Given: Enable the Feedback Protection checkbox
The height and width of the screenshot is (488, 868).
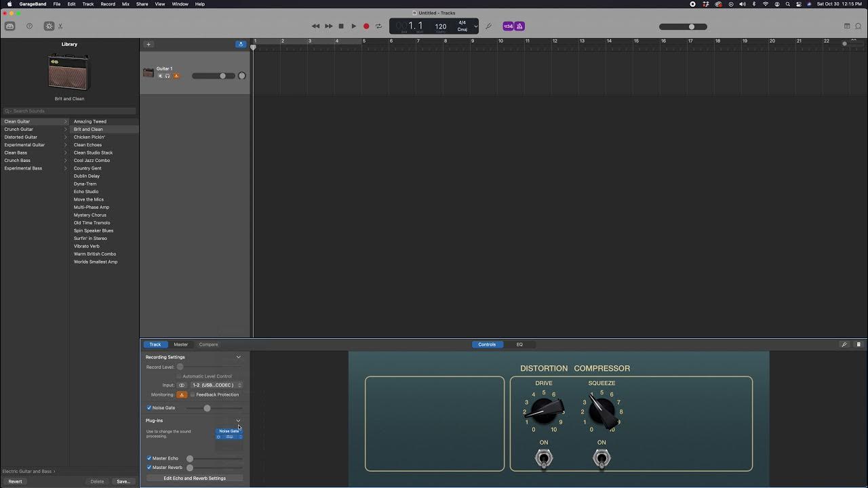Looking at the screenshot, I should (193, 394).
